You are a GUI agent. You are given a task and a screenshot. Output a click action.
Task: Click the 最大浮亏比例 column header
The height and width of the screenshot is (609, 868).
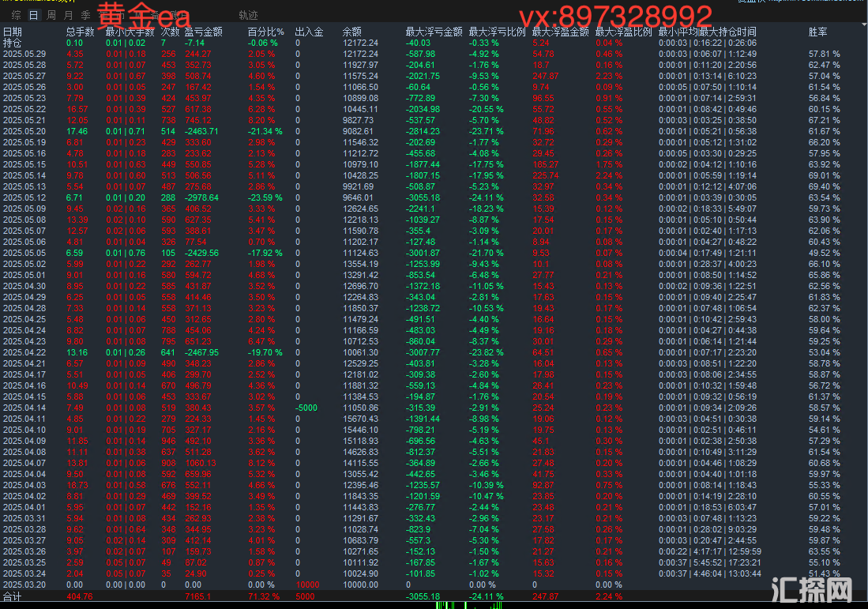point(497,32)
